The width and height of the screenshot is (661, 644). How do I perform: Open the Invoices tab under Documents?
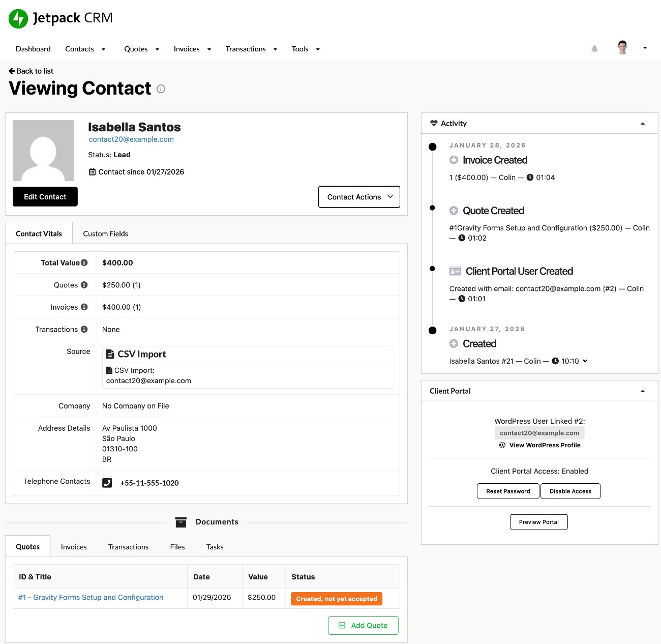73,546
